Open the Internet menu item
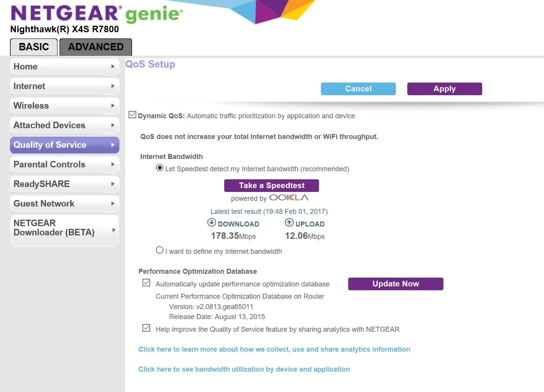Screen dimensions: 544x392 tap(64, 86)
